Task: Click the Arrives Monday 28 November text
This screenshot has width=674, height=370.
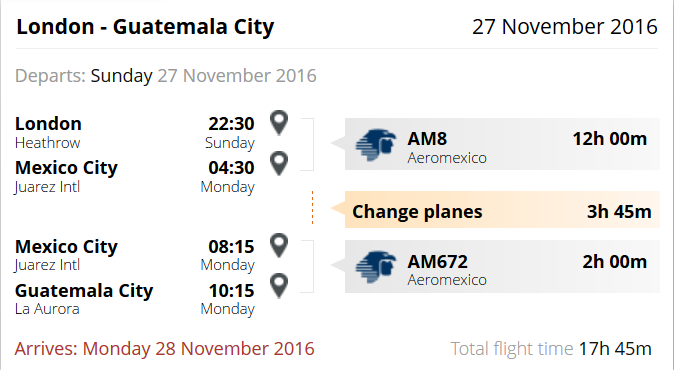Action: click(164, 349)
